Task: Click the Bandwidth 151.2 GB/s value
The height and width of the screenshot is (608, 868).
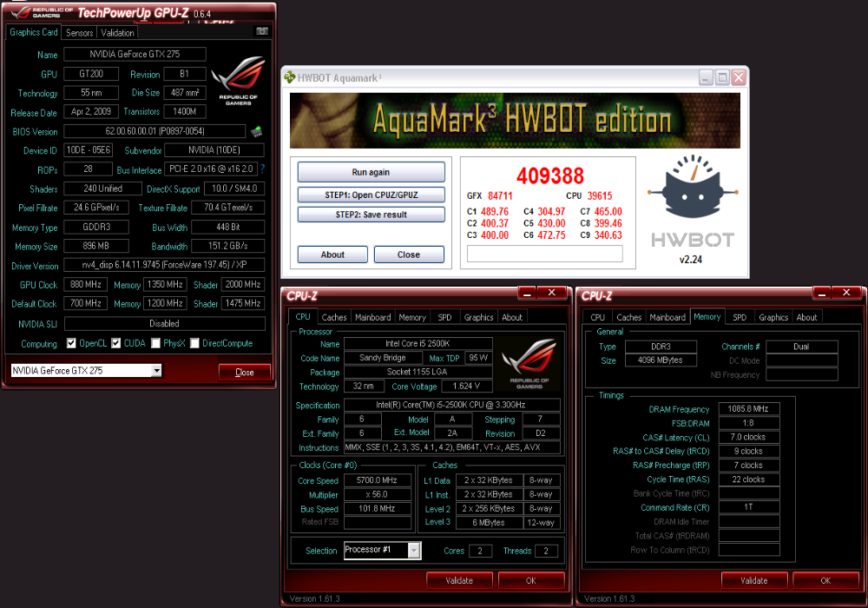Action: 228,246
